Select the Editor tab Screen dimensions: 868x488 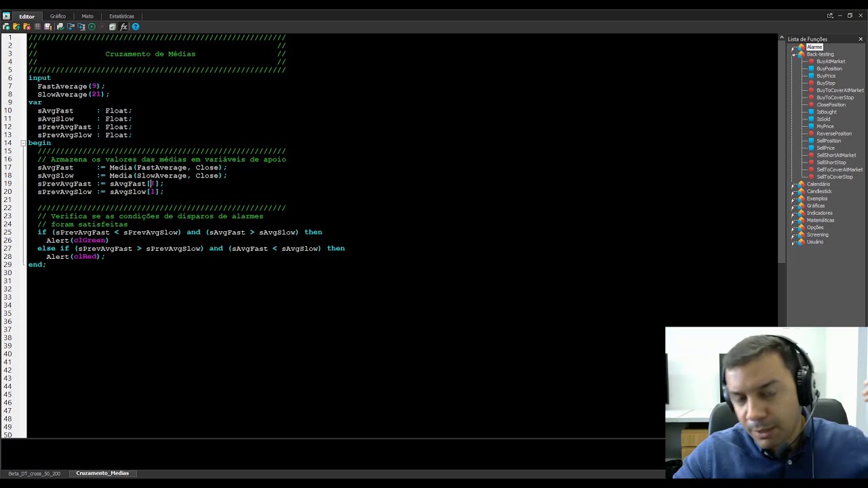coord(26,16)
